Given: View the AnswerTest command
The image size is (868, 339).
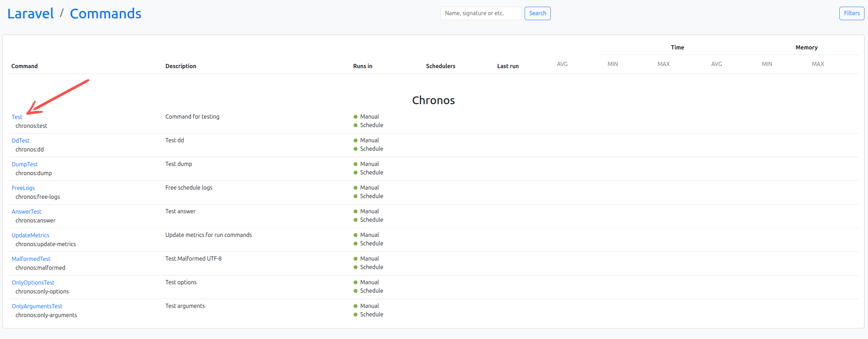Looking at the screenshot, I should tap(26, 212).
